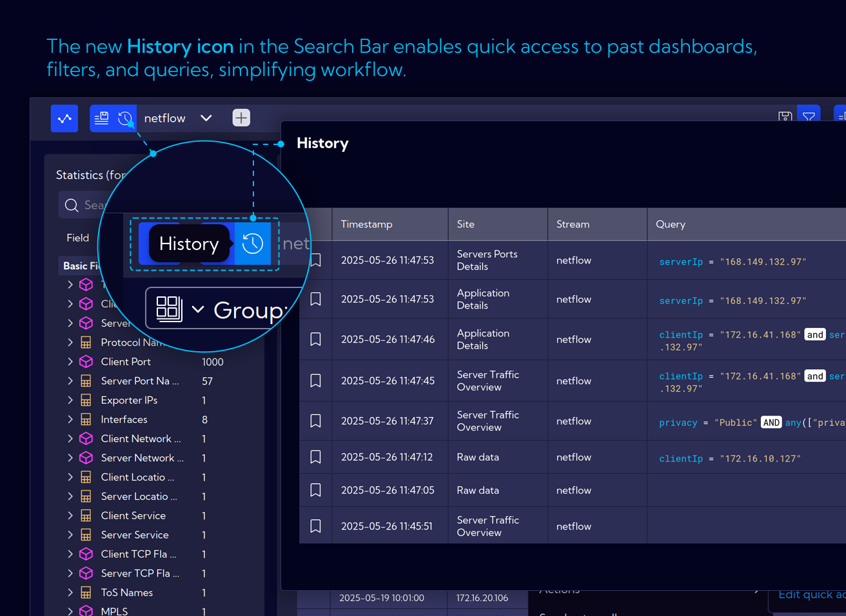Open the History clock icon in search bar
The width and height of the screenshot is (846, 616).
pos(125,119)
